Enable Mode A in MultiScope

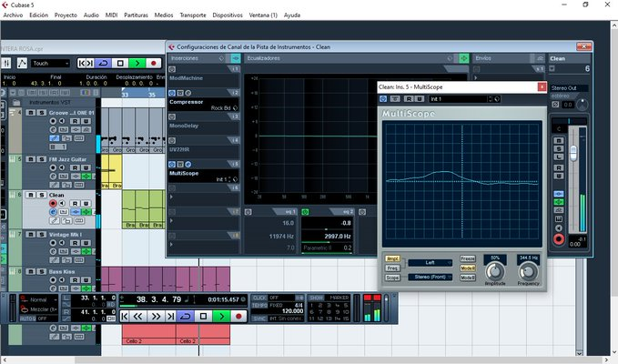[x=468, y=268]
